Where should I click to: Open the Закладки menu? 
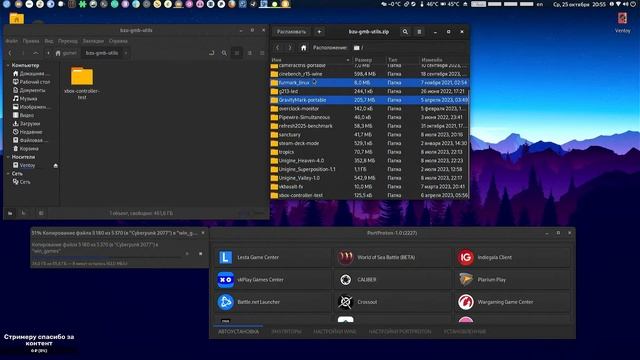93,41
